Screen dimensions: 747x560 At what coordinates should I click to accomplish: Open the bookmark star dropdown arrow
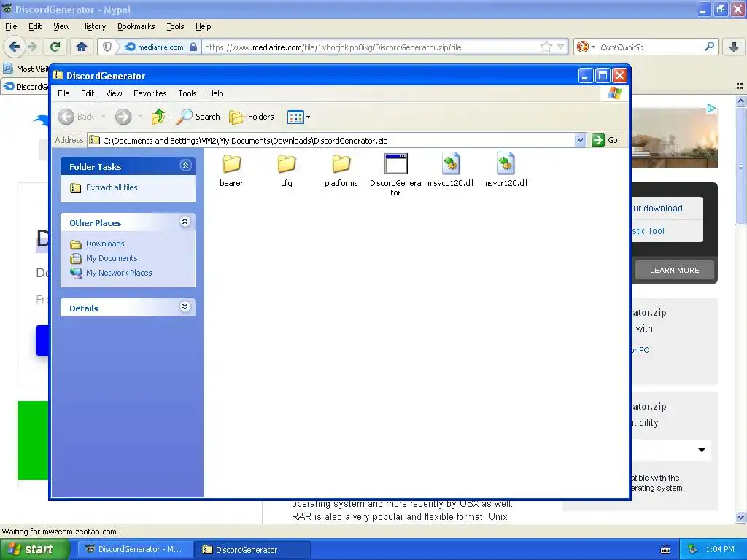click(x=560, y=47)
